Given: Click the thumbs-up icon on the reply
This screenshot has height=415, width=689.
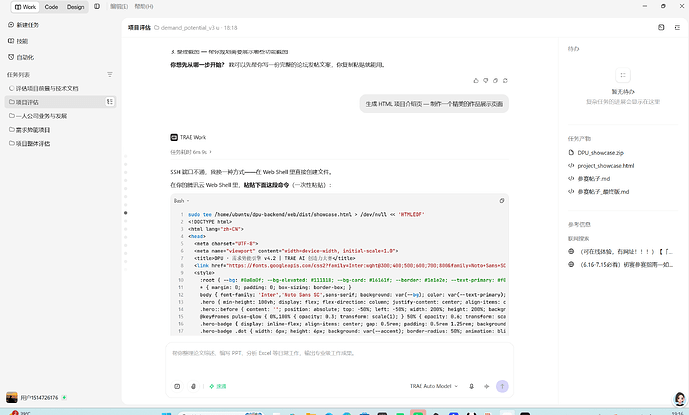Looking at the screenshot, I should click(x=476, y=80).
